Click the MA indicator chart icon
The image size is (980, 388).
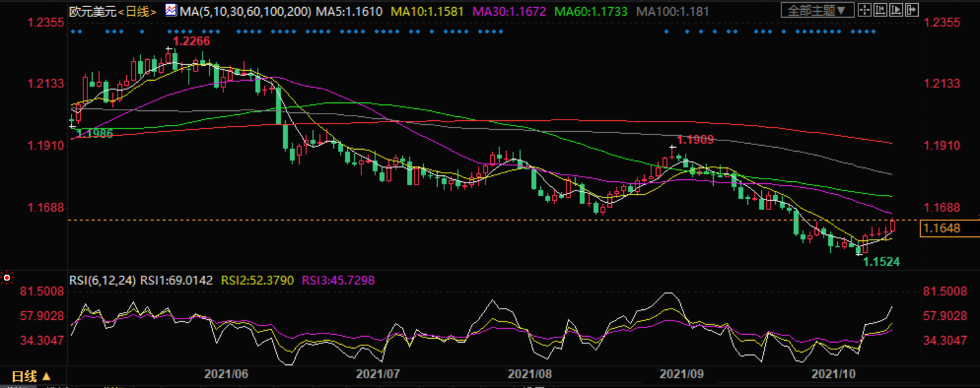click(170, 11)
